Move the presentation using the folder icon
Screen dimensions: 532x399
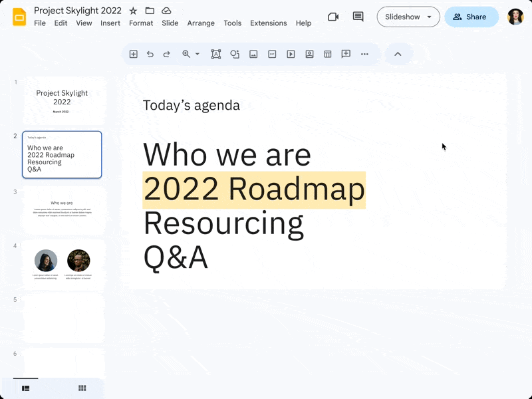pyautogui.click(x=149, y=11)
